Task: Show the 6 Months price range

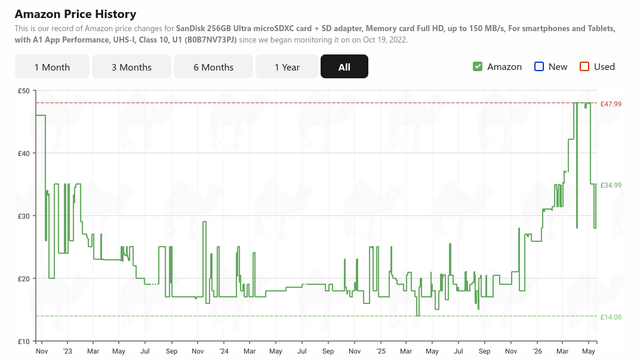Action: point(213,67)
